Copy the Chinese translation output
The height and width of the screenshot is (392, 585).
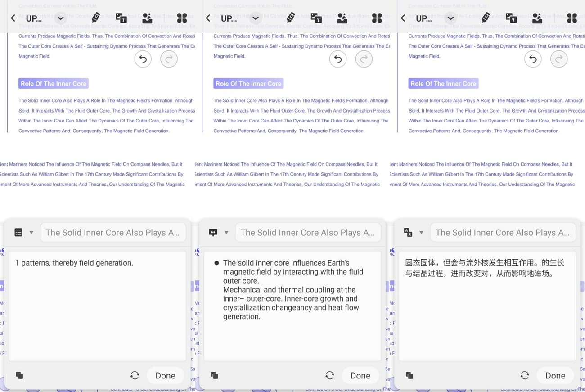pyautogui.click(x=409, y=375)
